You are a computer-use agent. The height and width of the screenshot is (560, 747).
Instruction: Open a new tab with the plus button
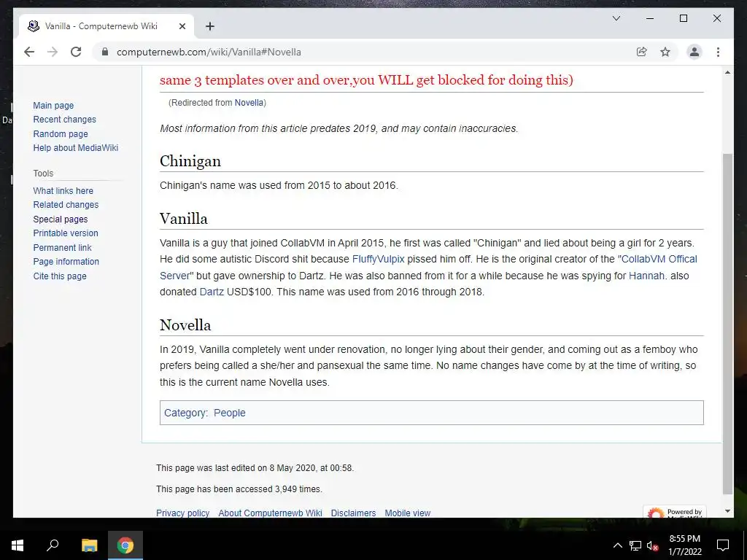209,26
